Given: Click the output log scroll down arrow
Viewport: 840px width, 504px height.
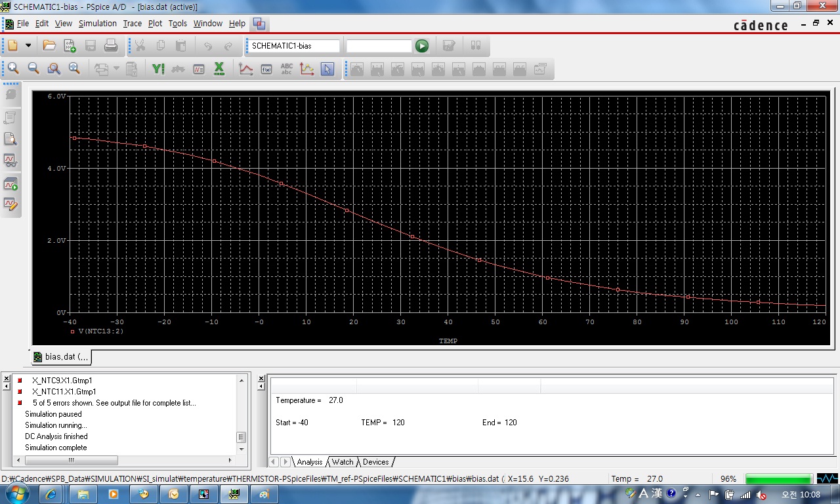Looking at the screenshot, I should click(x=241, y=449).
